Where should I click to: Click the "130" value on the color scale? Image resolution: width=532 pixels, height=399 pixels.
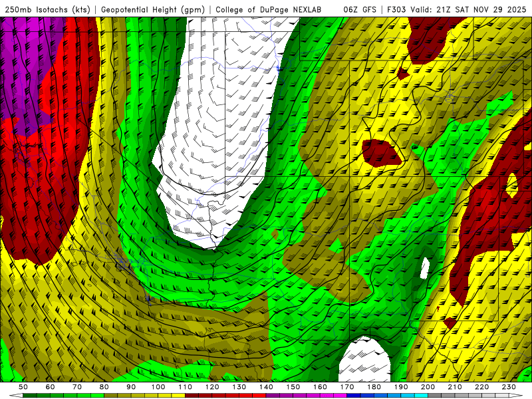click(x=239, y=387)
